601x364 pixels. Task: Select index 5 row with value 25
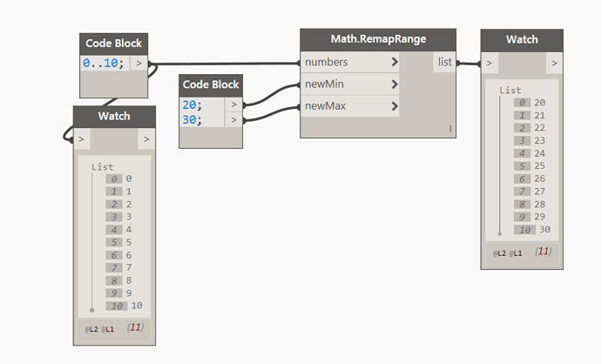530,166
